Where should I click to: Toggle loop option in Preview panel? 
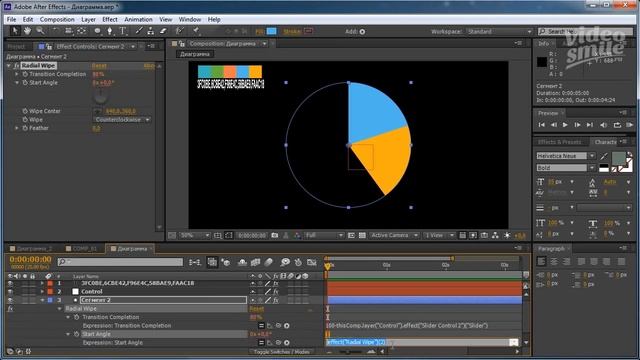617,125
